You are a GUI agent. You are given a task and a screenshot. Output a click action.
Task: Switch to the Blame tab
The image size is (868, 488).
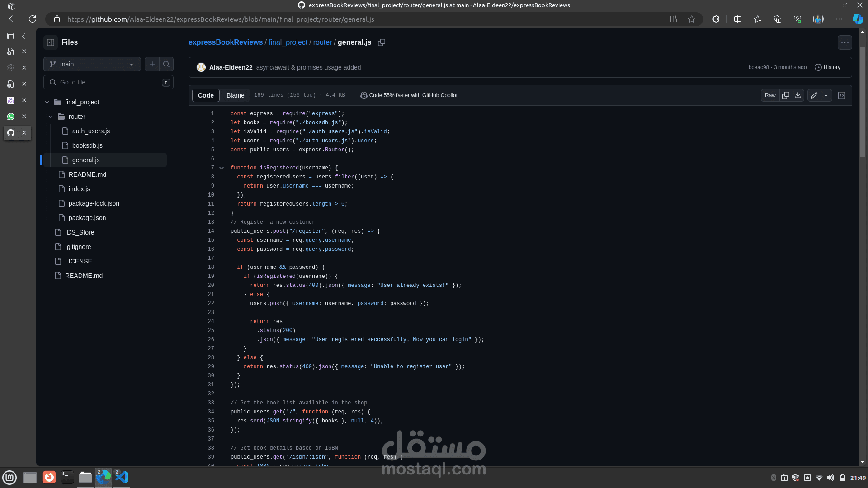[235, 95]
